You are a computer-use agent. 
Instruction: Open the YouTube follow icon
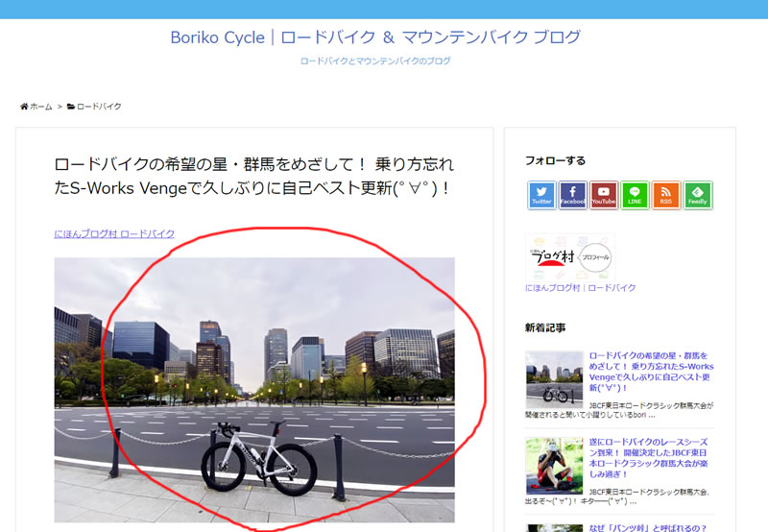pyautogui.click(x=604, y=196)
